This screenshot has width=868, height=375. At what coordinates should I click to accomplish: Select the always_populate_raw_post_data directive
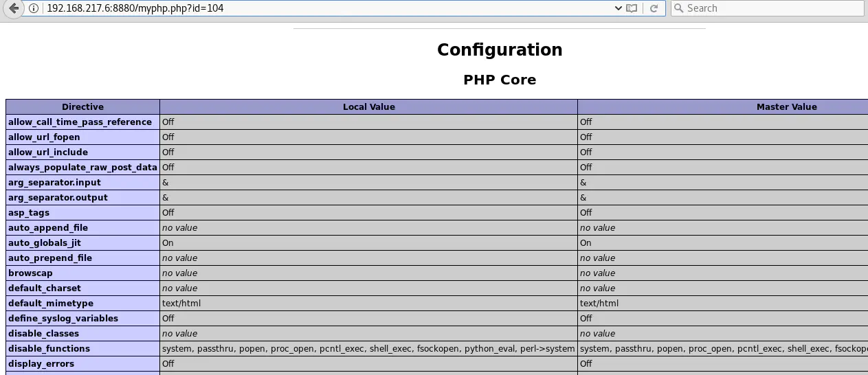pos(82,167)
